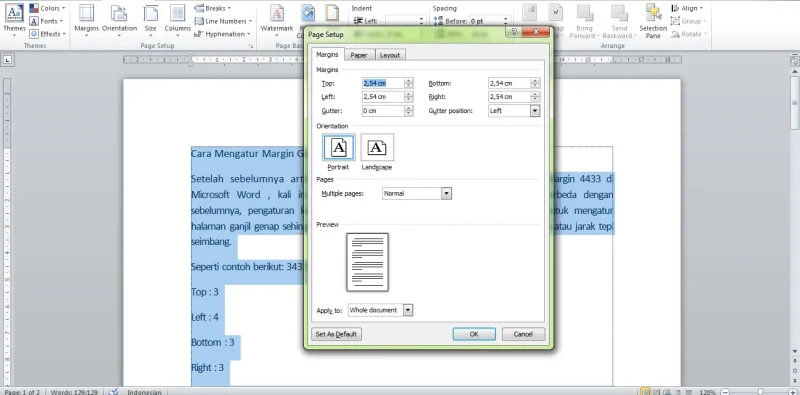Open the Multiple pages dropdown
800x395 pixels.
point(446,193)
